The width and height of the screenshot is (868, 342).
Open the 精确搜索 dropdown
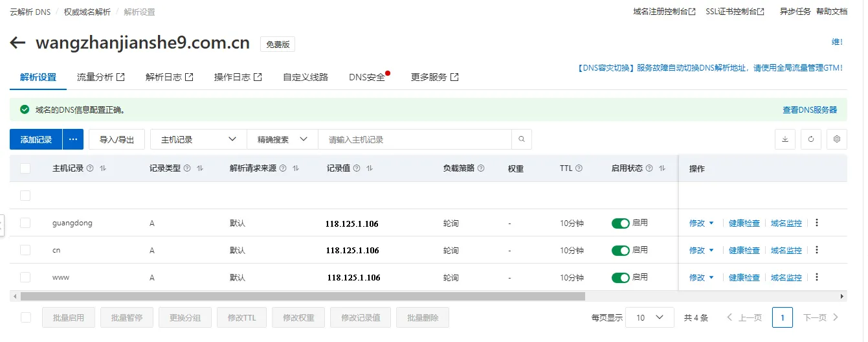click(x=282, y=139)
